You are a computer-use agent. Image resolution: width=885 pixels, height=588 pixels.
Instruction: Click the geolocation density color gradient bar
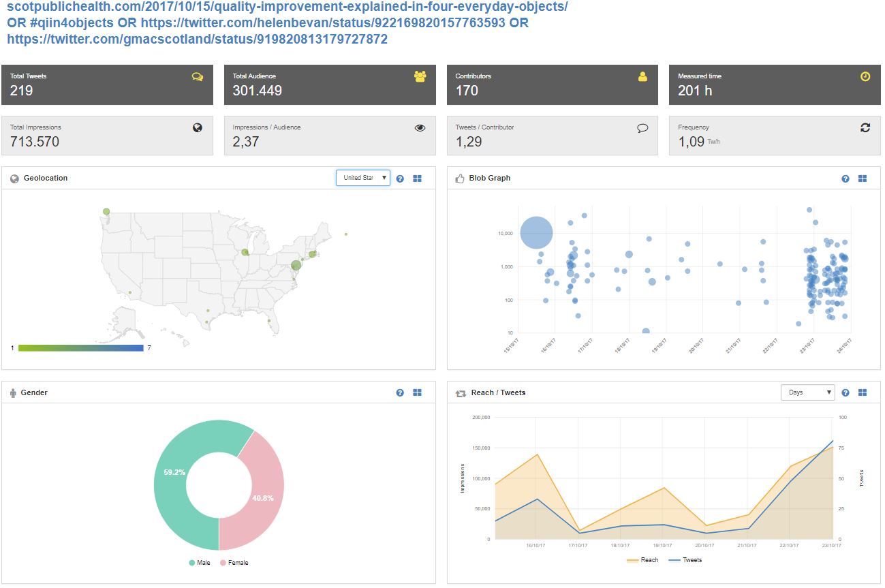(x=80, y=348)
